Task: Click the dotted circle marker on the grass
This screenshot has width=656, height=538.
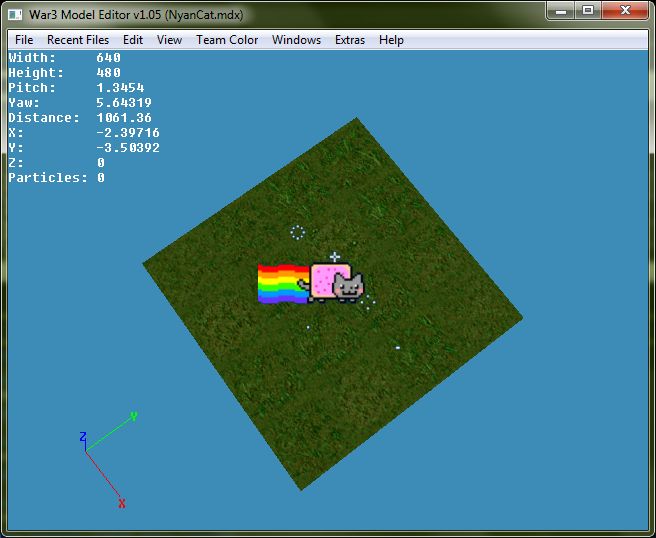Action: 297,233
